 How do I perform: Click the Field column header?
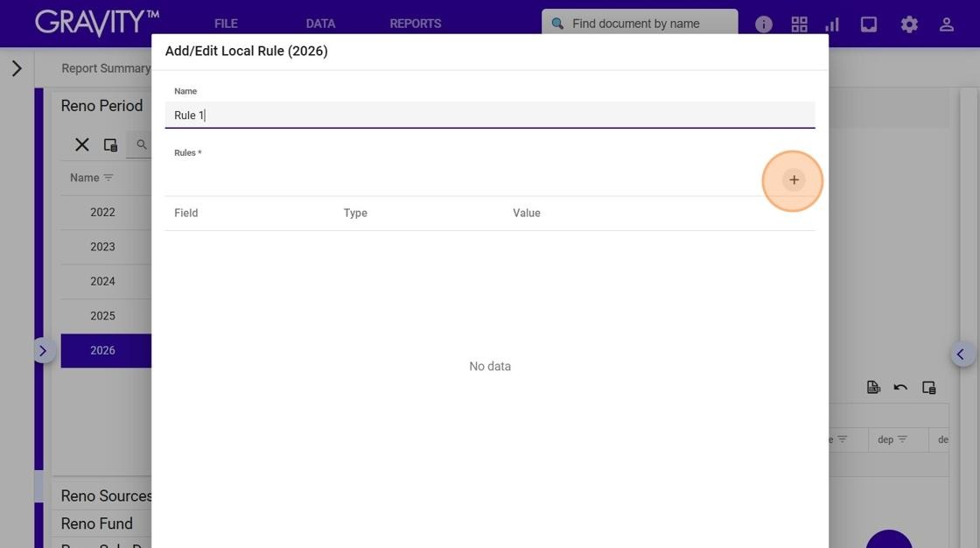186,213
